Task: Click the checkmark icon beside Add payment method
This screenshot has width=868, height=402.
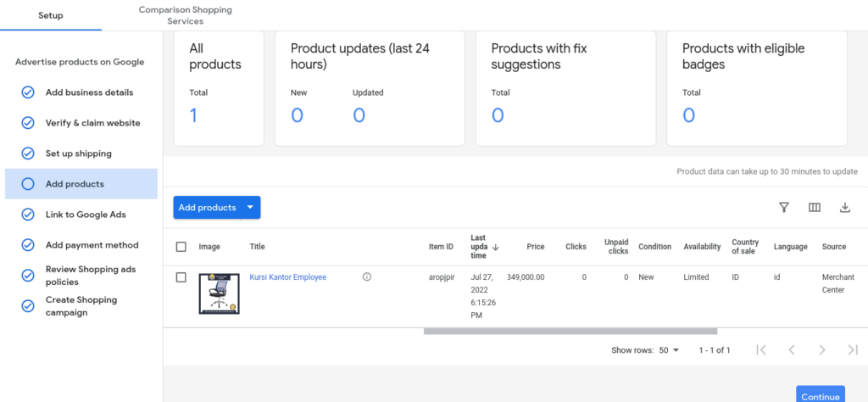Action: click(x=28, y=245)
